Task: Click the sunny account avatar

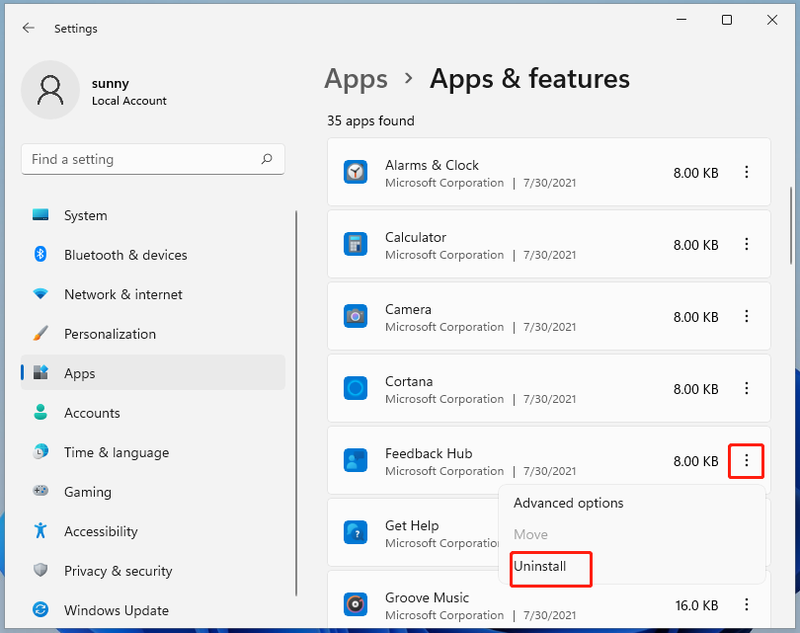Action: click(x=51, y=90)
